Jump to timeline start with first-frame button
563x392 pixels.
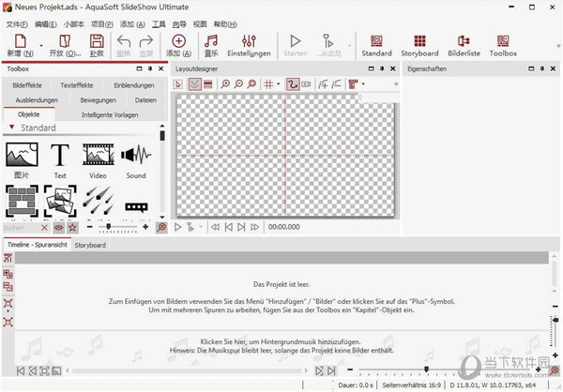(x=21, y=370)
